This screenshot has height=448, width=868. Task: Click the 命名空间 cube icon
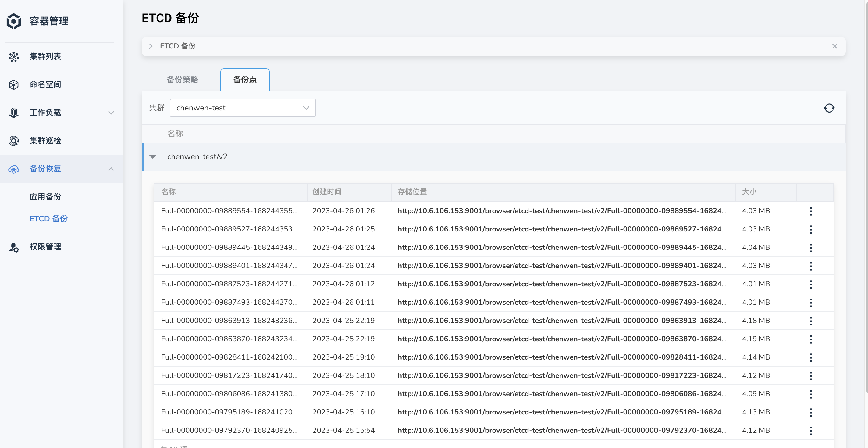click(x=14, y=84)
